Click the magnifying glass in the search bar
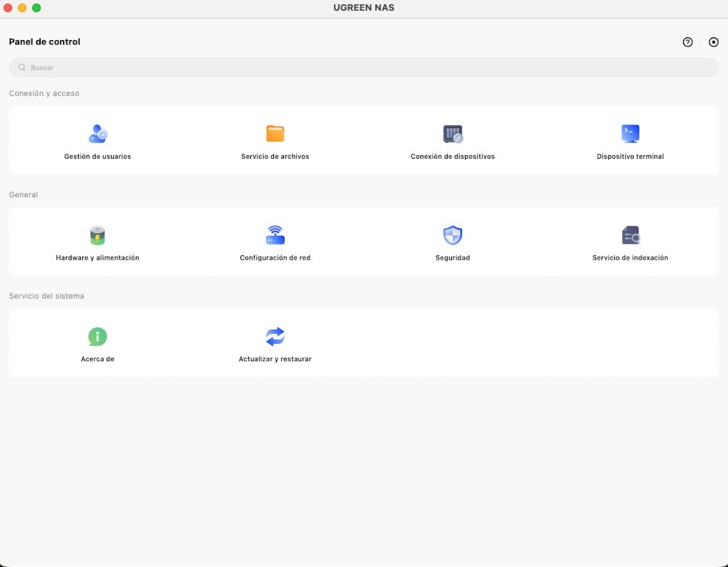Viewport: 728px width, 567px height. coord(22,67)
